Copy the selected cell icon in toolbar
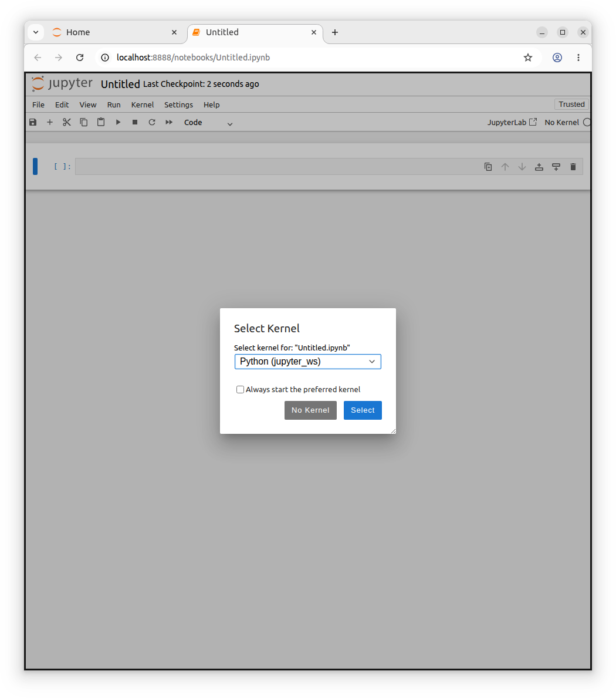 (84, 122)
